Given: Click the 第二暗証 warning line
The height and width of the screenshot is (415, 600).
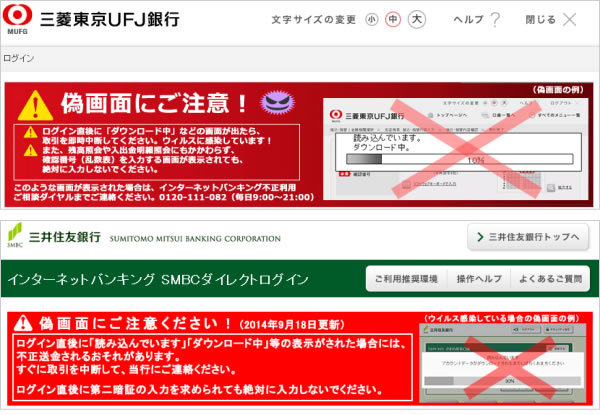Looking at the screenshot, I should pos(199,390).
